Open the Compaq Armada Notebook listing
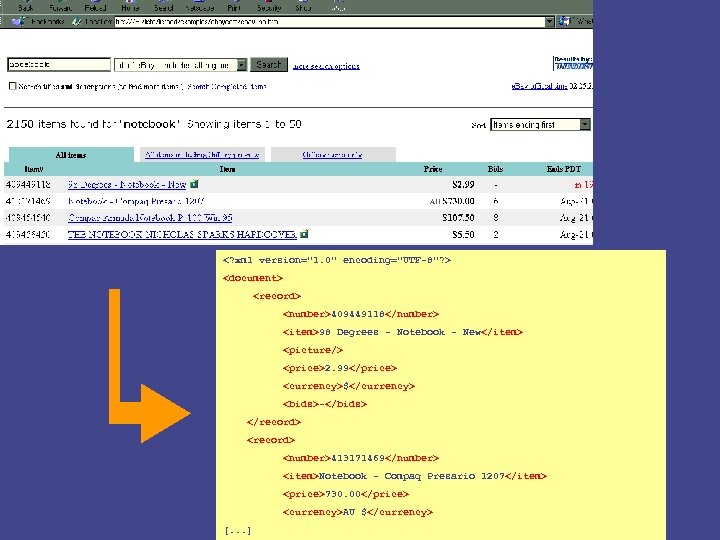 pyautogui.click(x=150, y=218)
